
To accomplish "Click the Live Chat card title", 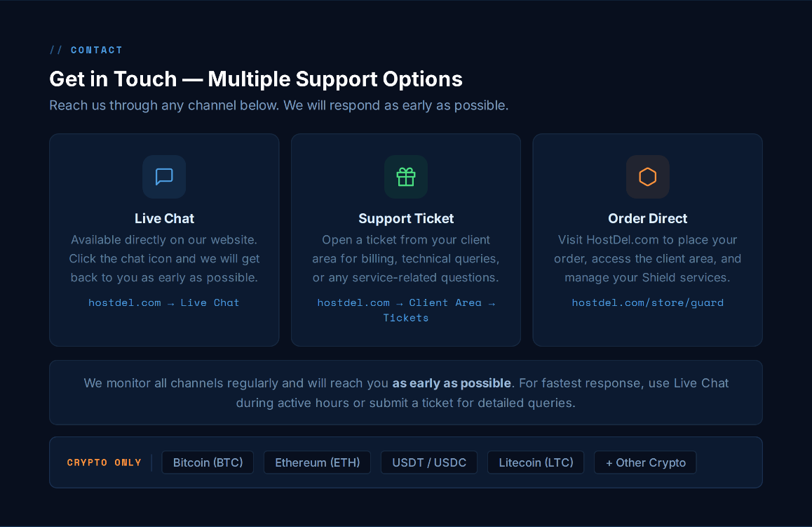I will pyautogui.click(x=164, y=219).
